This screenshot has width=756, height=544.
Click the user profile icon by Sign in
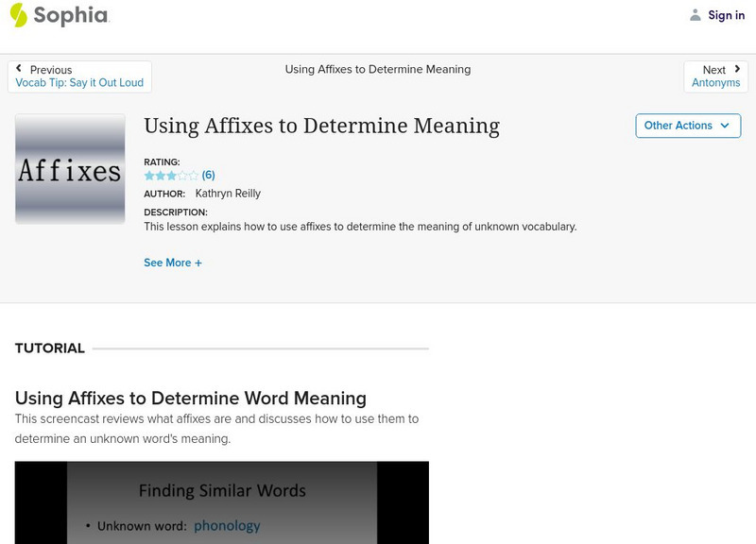696,15
